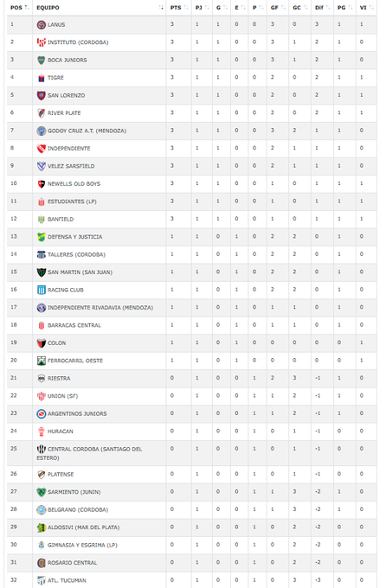The image size is (386, 588).
Task: Click the San Lorenzo badge icon
Action: (42, 95)
